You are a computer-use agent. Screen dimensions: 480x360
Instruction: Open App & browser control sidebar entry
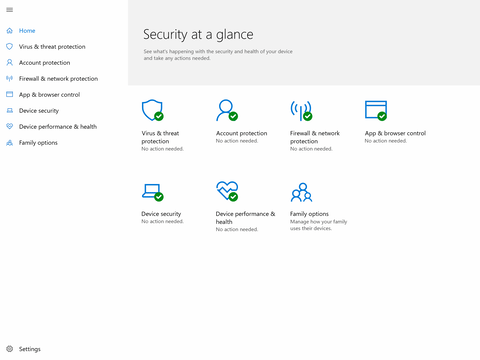tap(49, 95)
